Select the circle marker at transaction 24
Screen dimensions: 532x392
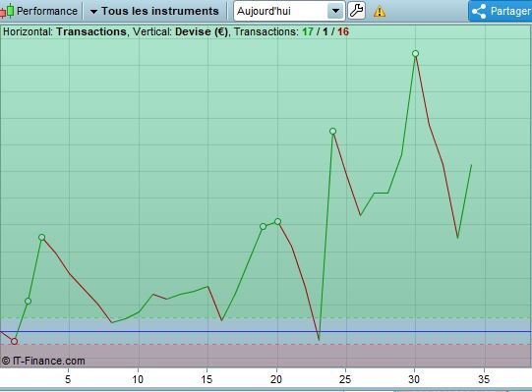pyautogui.click(x=332, y=131)
